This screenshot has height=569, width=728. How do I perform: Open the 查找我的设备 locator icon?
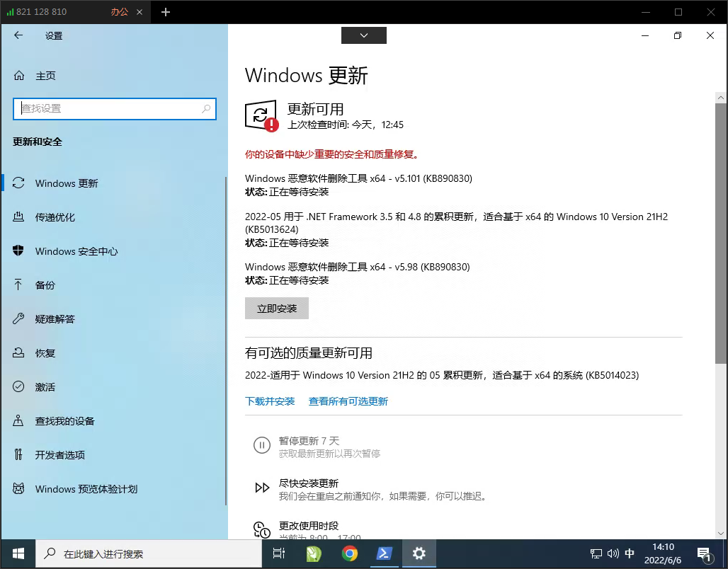(x=18, y=420)
